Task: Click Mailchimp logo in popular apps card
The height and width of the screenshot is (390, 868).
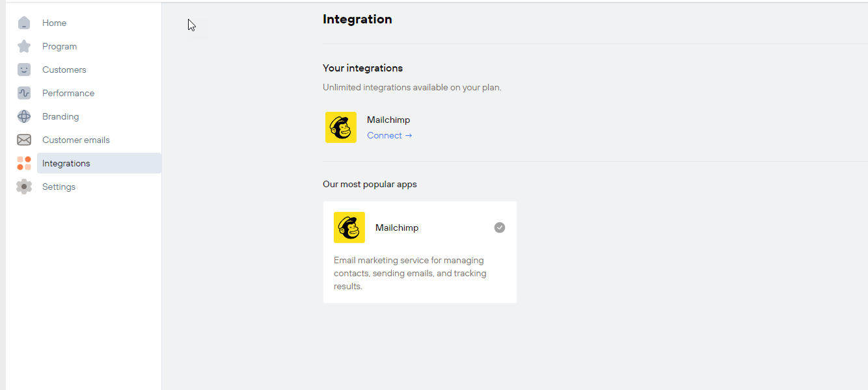Action: [x=349, y=227]
